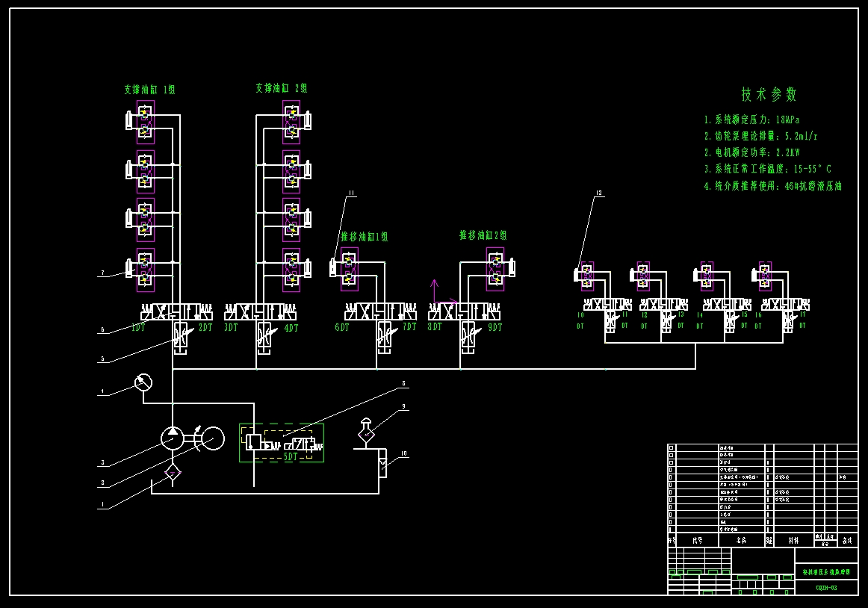Image resolution: width=868 pixels, height=608 pixels.
Task: Select the 8DT solenoid label
Action: point(435,326)
